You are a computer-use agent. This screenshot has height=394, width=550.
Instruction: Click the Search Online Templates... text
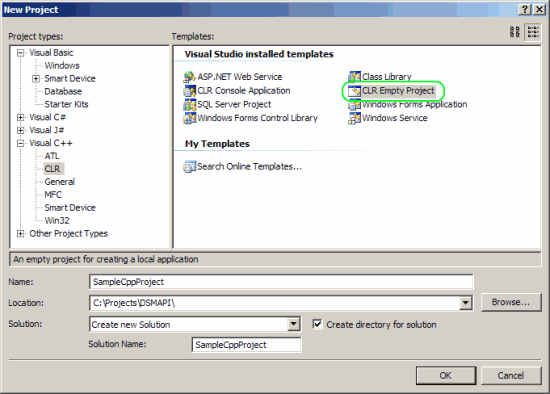249,166
